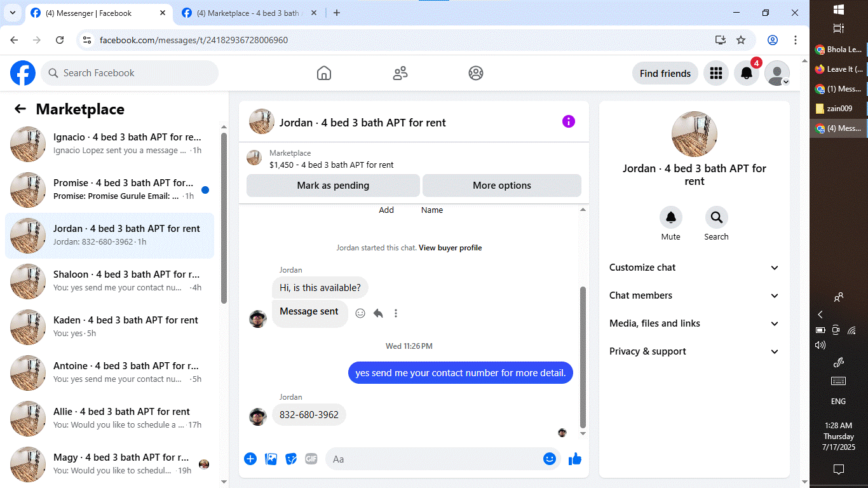Open the Marketplace $1,450 listing banner

point(414,159)
